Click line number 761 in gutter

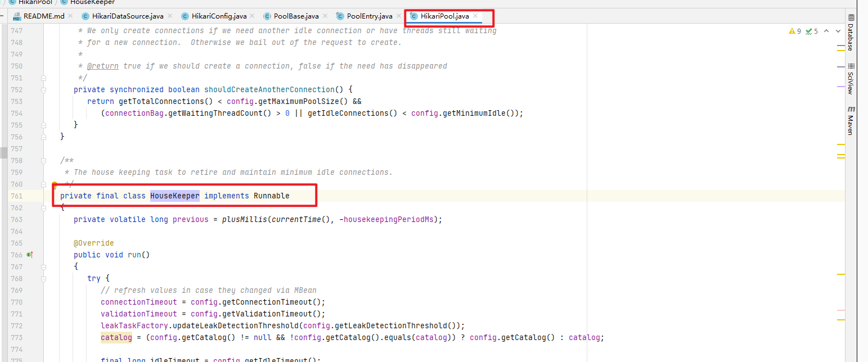(x=16, y=196)
